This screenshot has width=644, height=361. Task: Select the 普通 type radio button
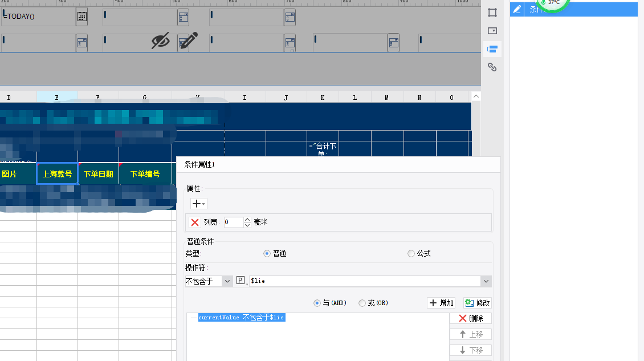tap(267, 254)
